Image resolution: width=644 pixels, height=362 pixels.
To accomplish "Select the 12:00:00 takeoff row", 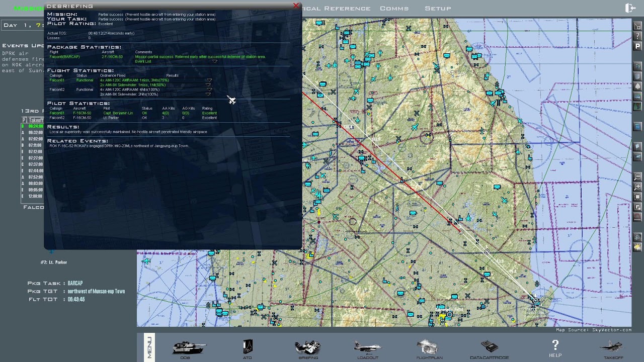I will (33, 196).
